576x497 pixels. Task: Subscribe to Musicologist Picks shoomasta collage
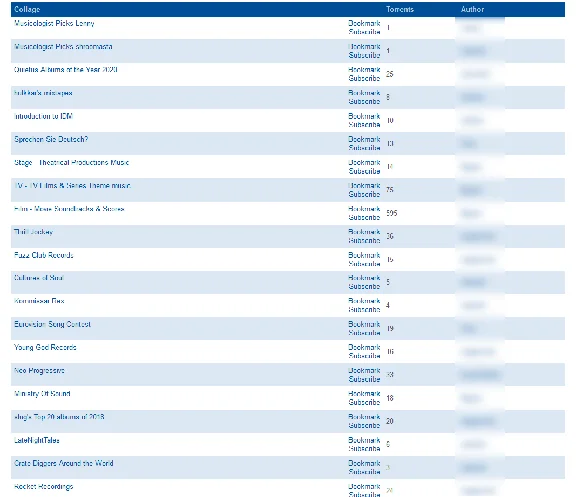[x=364, y=55]
